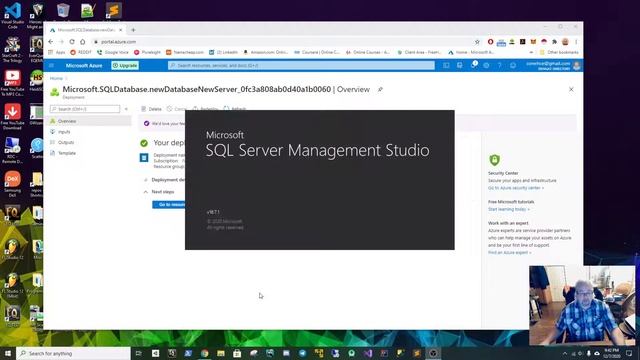Open the Windows Start menu

(8, 353)
